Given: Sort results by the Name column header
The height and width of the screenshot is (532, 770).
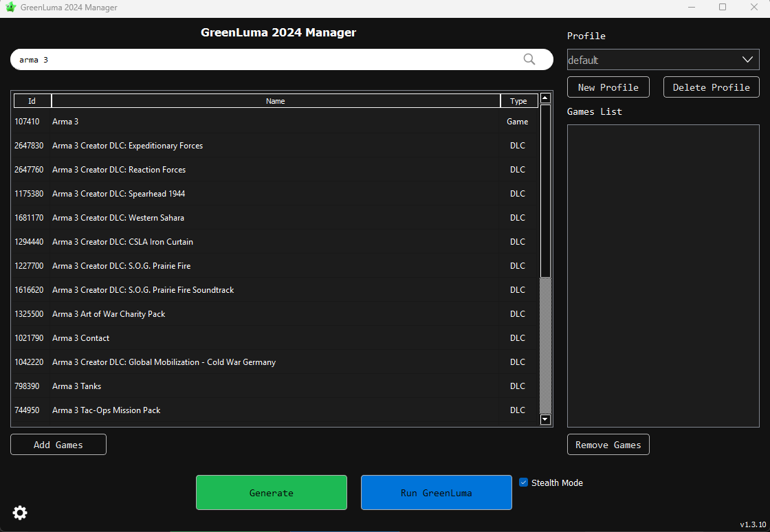Looking at the screenshot, I should 275,101.
